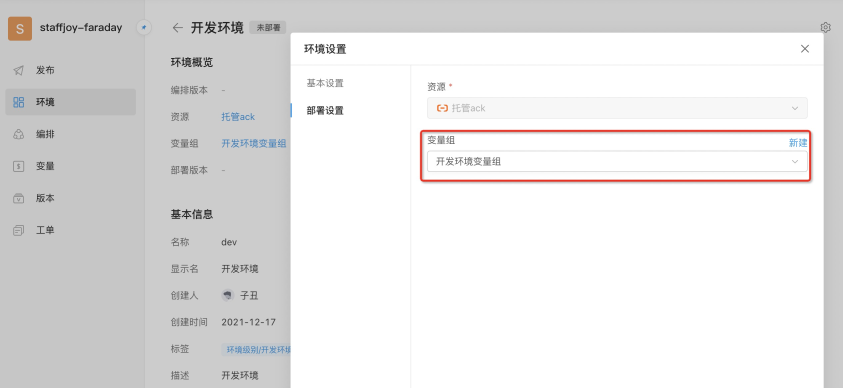Click the 编排 sidebar icon
Image resolution: width=843 pixels, height=388 pixels.
pos(19,134)
